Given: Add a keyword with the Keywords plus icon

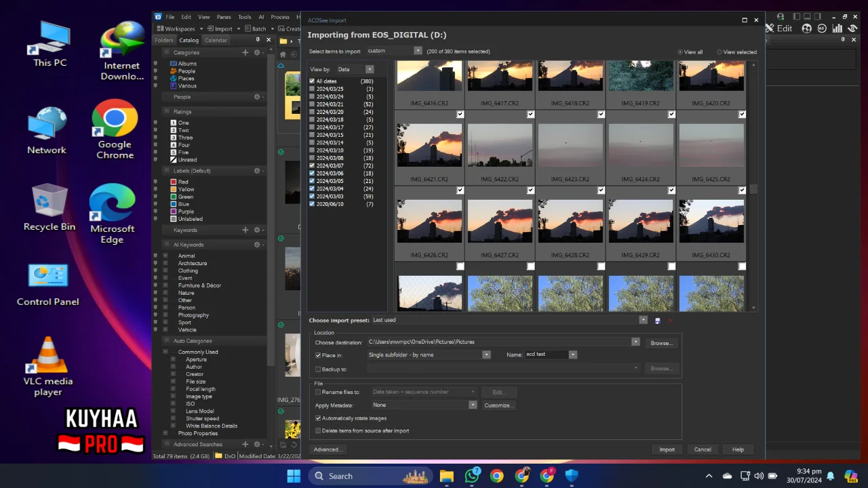Looking at the screenshot, I should click(245, 230).
